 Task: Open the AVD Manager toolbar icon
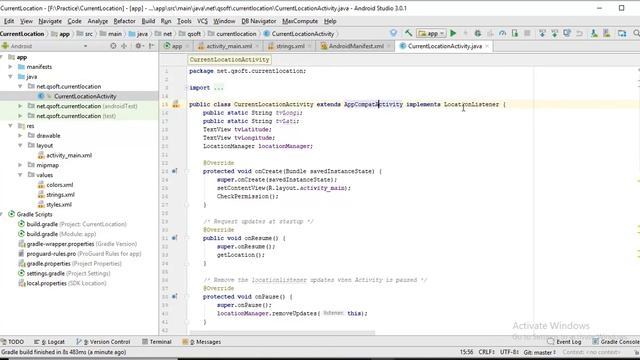(594, 33)
